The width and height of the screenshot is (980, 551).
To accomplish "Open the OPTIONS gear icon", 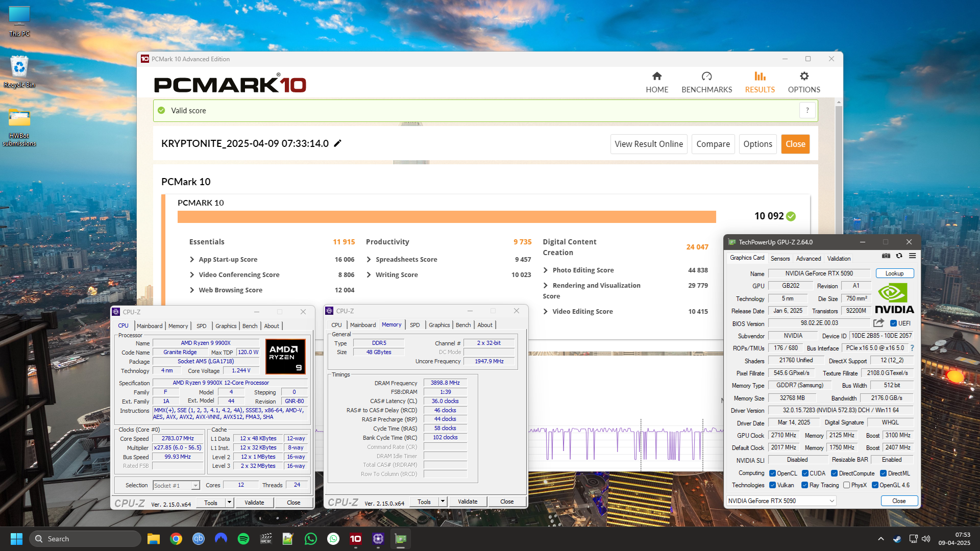I will [804, 77].
